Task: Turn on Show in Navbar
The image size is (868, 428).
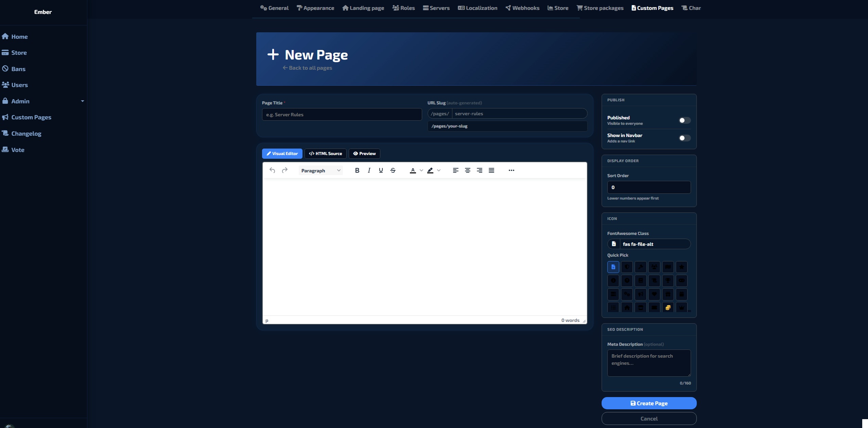Action: click(x=684, y=138)
